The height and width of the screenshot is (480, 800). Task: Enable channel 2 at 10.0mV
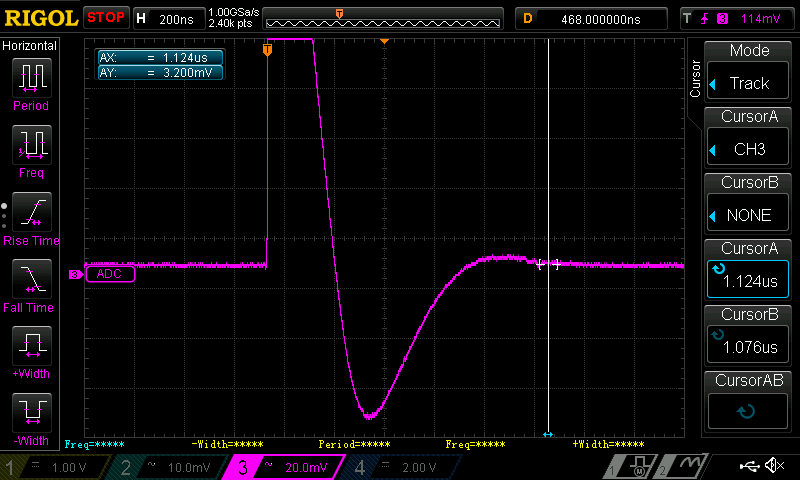(166, 467)
